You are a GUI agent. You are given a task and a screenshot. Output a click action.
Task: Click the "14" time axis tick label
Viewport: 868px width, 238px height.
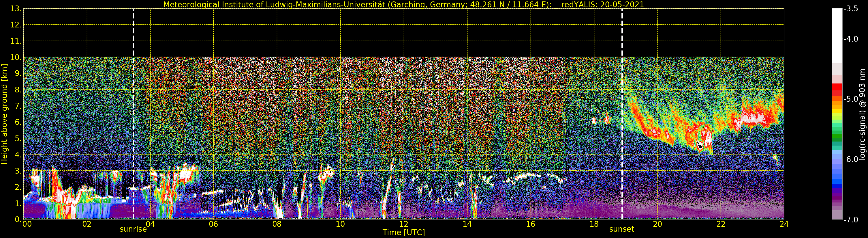point(467,224)
